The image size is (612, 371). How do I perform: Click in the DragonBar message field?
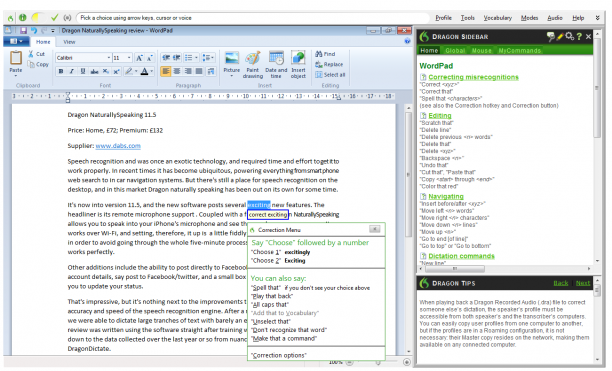[252, 18]
